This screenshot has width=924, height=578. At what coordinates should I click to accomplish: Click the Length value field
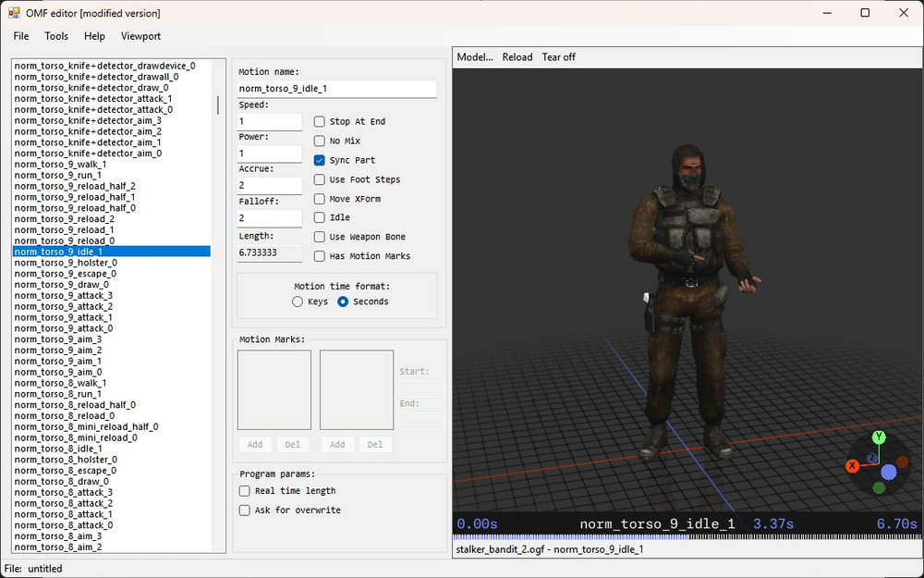click(x=269, y=252)
